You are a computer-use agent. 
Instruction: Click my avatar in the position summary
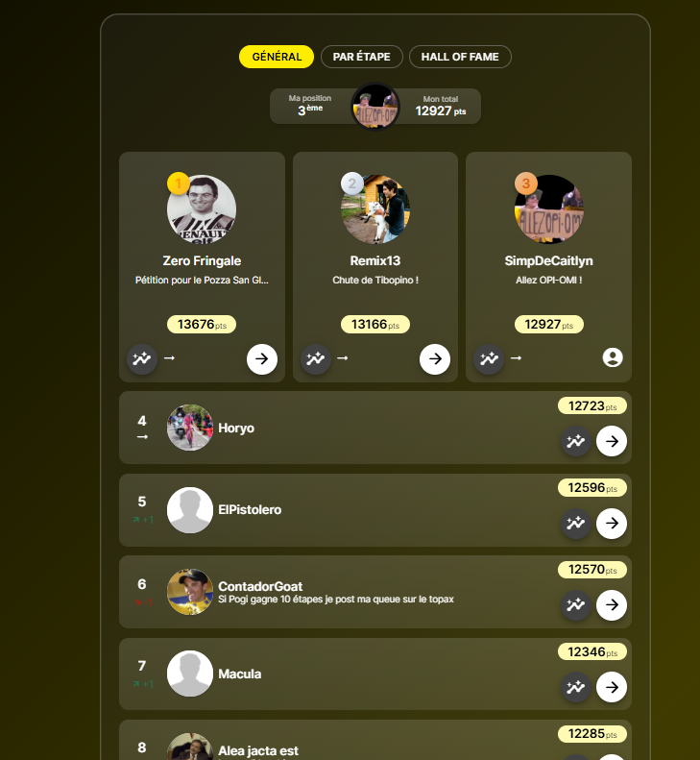[375, 106]
